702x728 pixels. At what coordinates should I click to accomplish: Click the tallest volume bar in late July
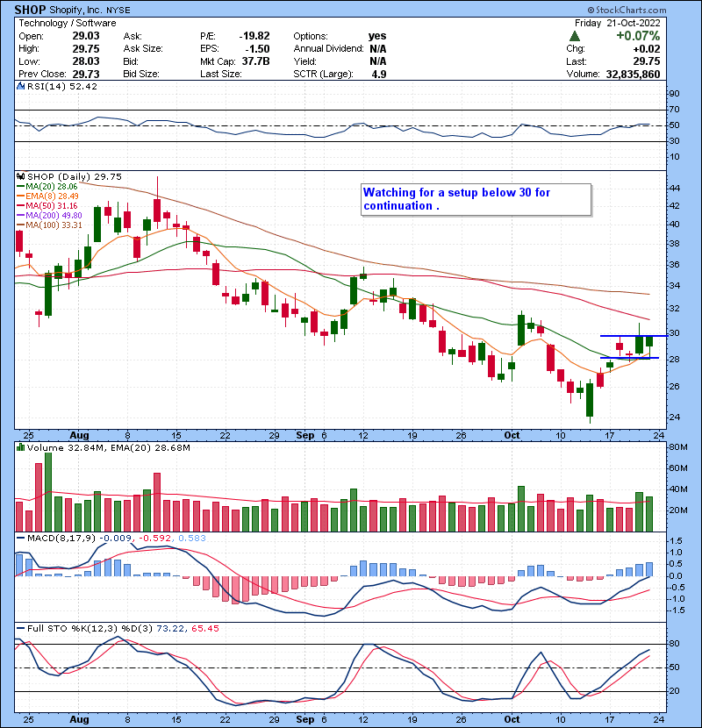pos(48,492)
